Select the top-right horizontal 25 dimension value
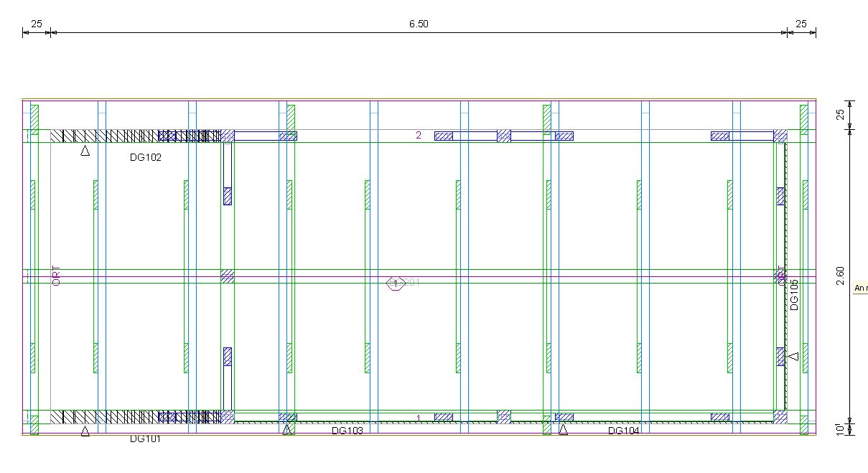 click(x=801, y=24)
